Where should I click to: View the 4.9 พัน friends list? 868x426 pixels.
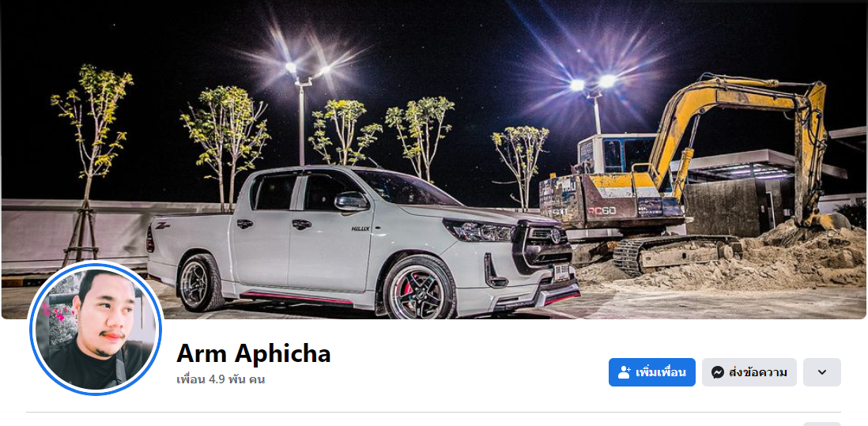click(221, 379)
